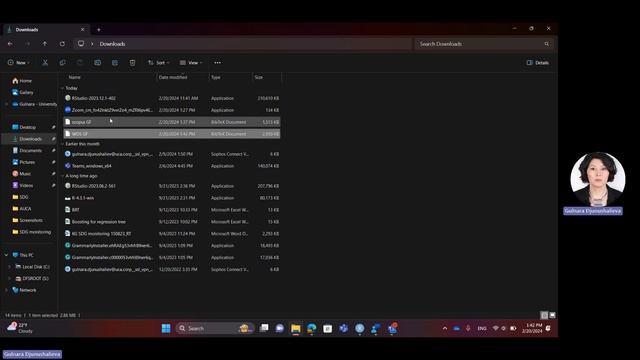
Task: Click Gulnara Djunushalieva's video thumbnail
Action: point(598,179)
